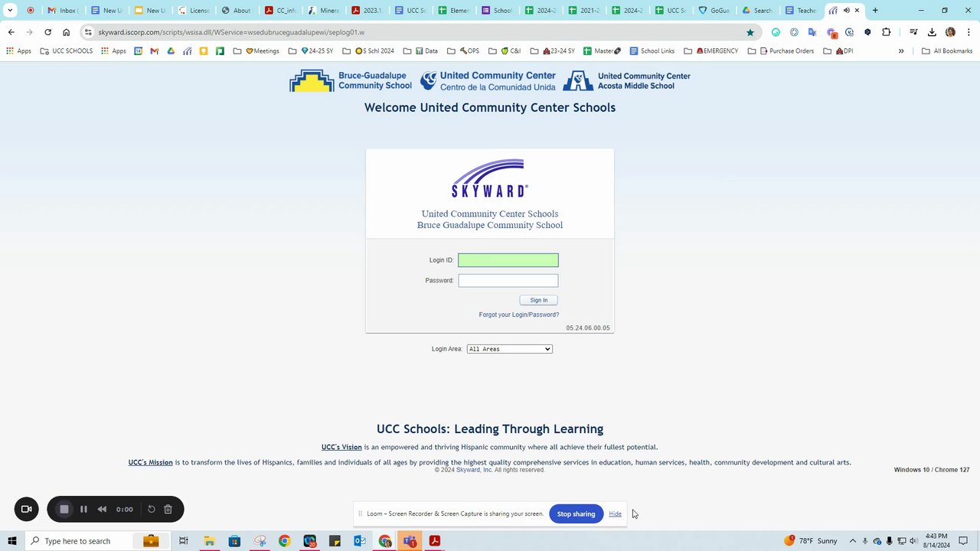Open the Chrome home page
Viewport: 980px width, 551px height.
coord(67,32)
